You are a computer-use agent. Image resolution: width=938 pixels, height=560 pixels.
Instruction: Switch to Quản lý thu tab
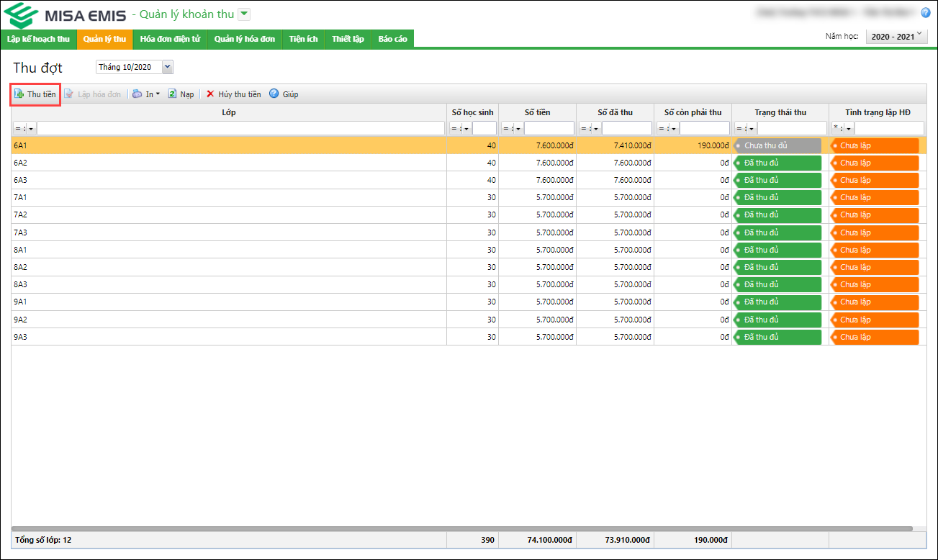104,39
